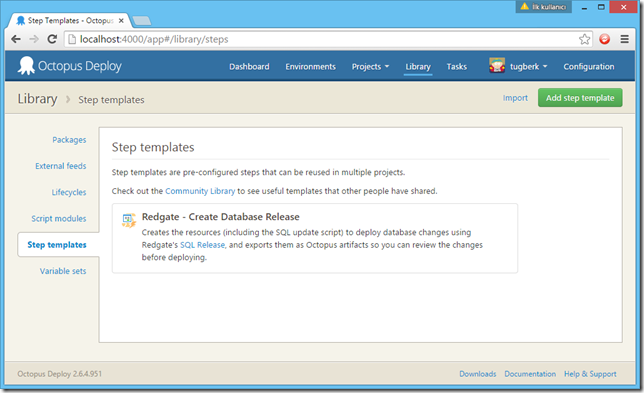Open the Chrome hamburger menu

click(x=624, y=39)
